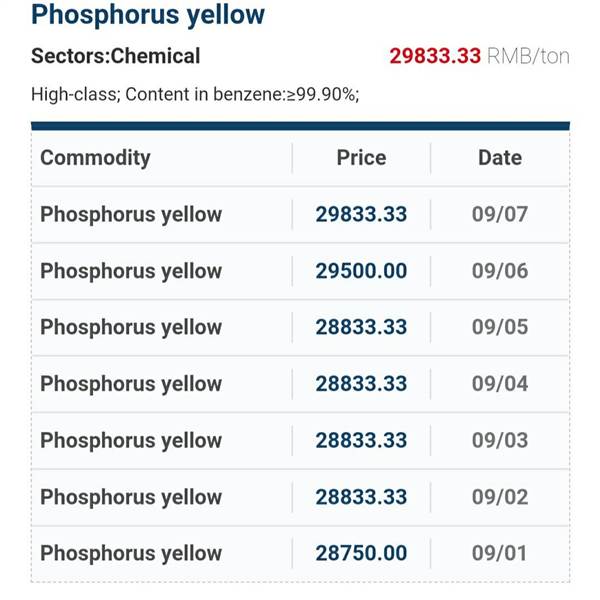Click the High-class benzene content description

(195, 95)
